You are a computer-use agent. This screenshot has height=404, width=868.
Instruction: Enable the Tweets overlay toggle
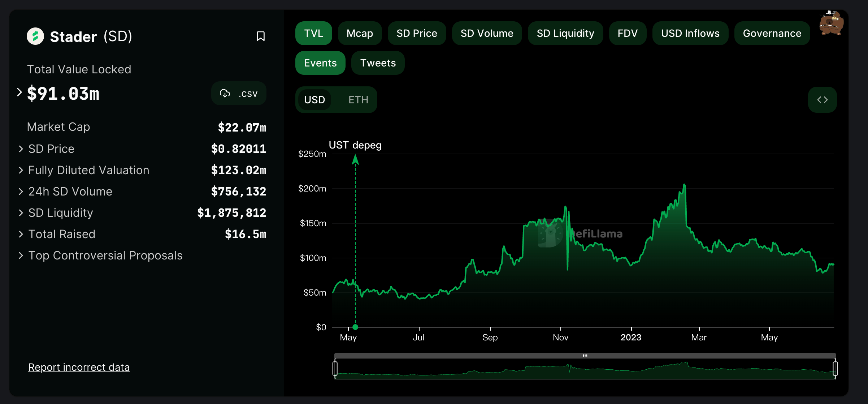point(378,63)
